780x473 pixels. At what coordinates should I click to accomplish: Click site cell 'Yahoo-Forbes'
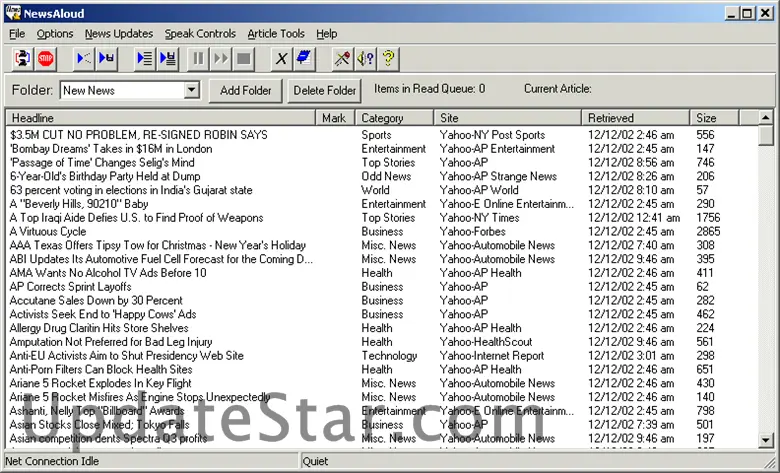click(473, 232)
